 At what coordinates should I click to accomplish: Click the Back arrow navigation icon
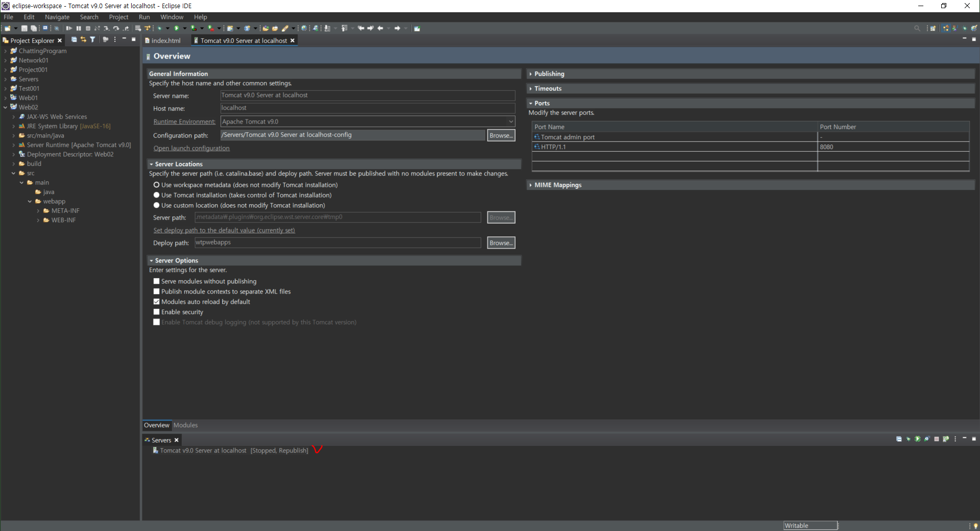(380, 28)
